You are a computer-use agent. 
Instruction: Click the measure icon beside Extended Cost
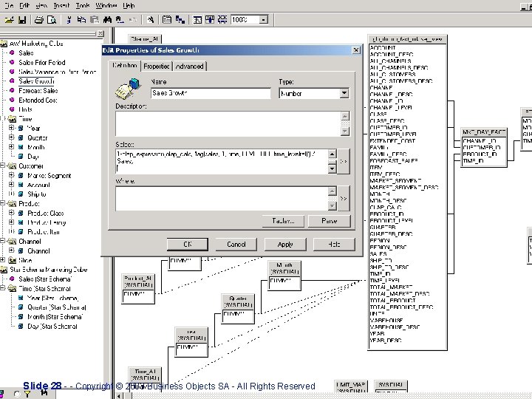(12, 100)
